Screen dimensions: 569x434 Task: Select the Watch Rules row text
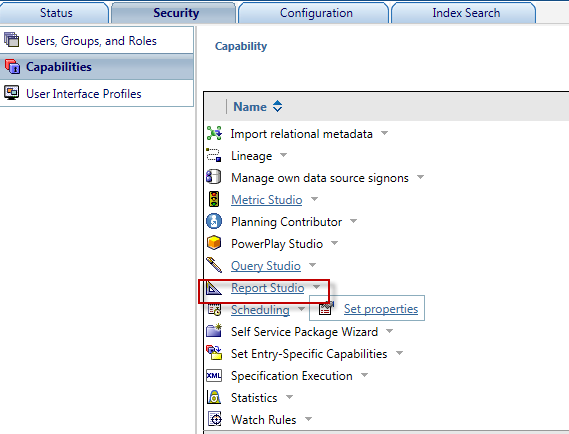pos(263,420)
